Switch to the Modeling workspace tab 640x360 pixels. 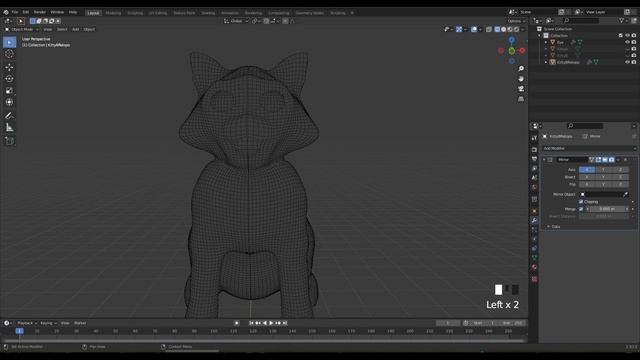[113, 13]
